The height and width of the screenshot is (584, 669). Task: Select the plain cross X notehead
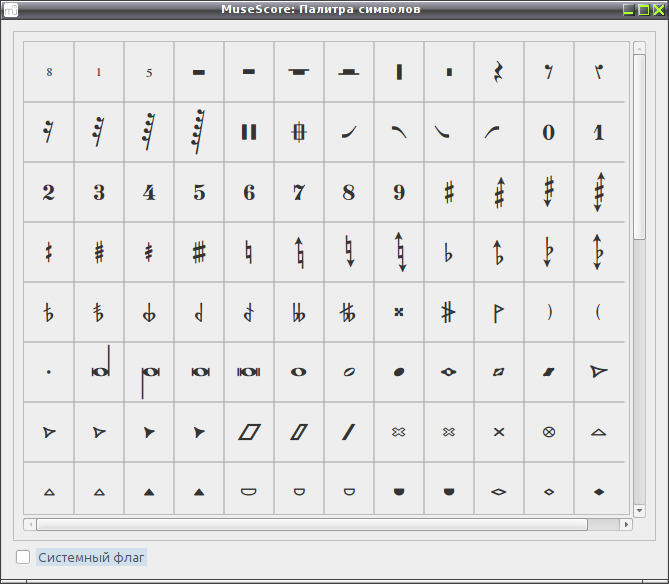click(x=498, y=432)
